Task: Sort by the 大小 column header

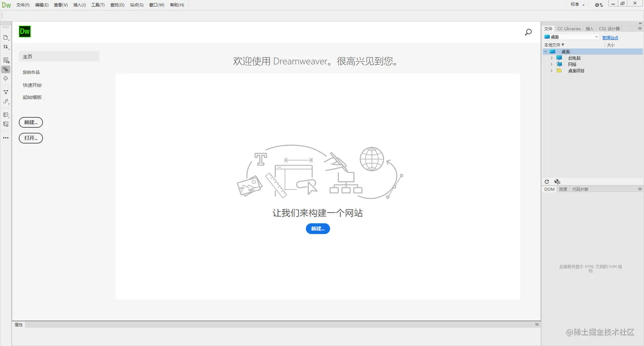Action: point(611,45)
